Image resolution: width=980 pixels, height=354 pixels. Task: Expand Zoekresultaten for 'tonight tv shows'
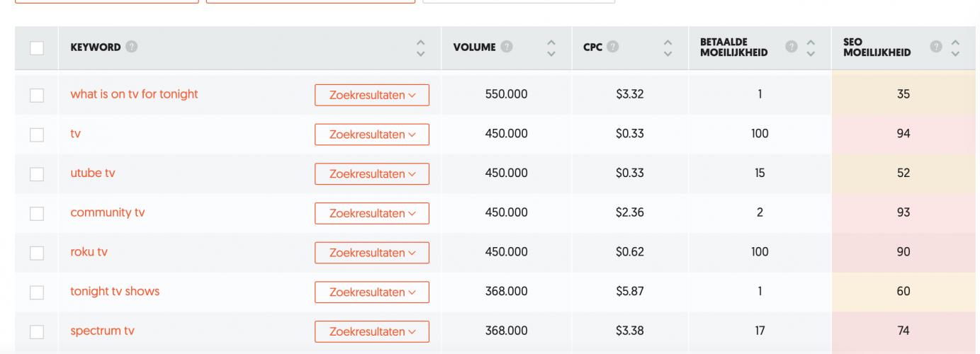coord(372,292)
